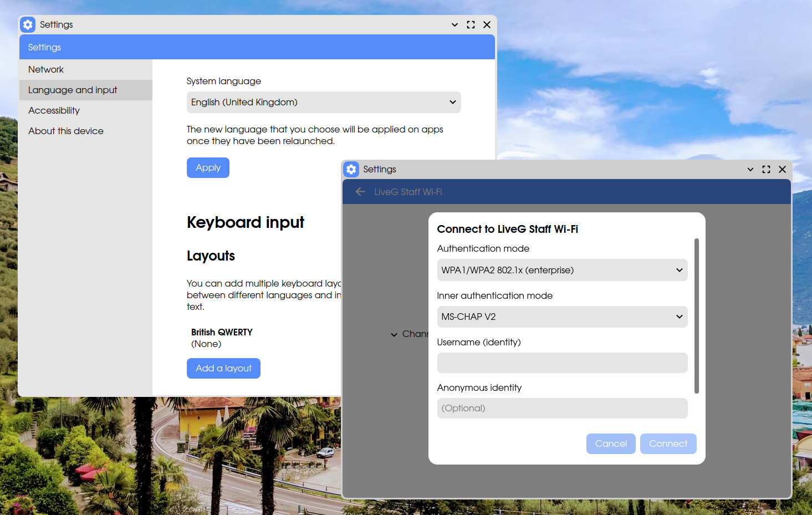The image size is (812, 515).
Task: Close the Wi-Fi settings window
Action: pos(782,170)
